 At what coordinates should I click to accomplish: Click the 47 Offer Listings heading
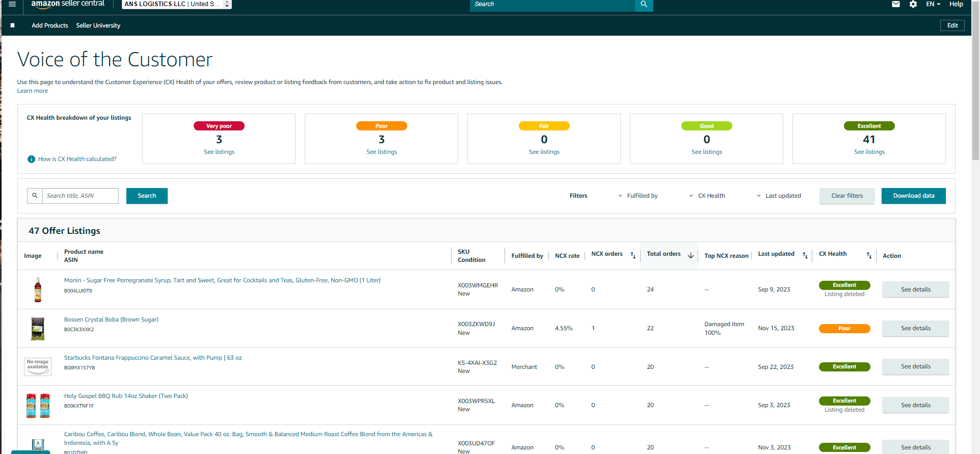pyautogui.click(x=64, y=231)
